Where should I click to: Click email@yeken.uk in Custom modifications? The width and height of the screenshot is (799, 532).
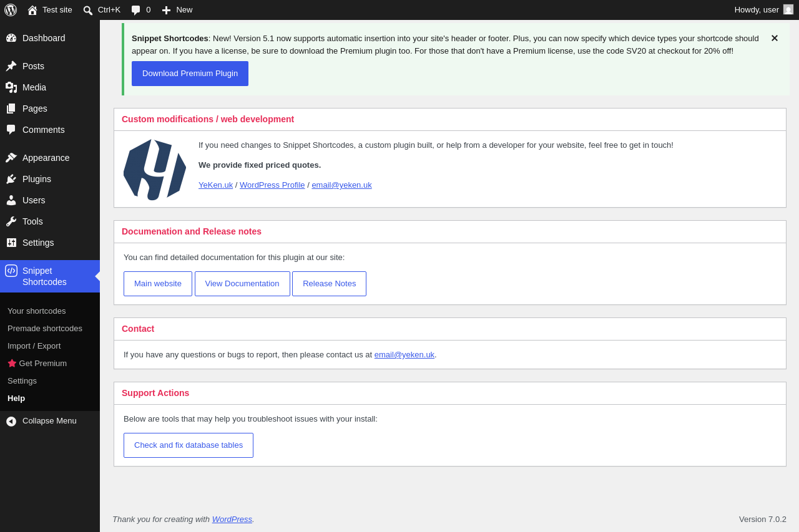point(341,185)
